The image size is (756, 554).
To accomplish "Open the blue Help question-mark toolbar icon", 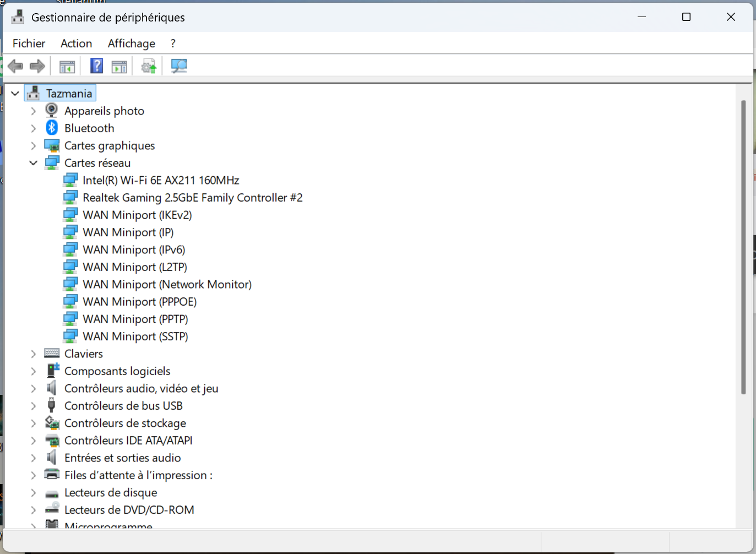I will (97, 66).
